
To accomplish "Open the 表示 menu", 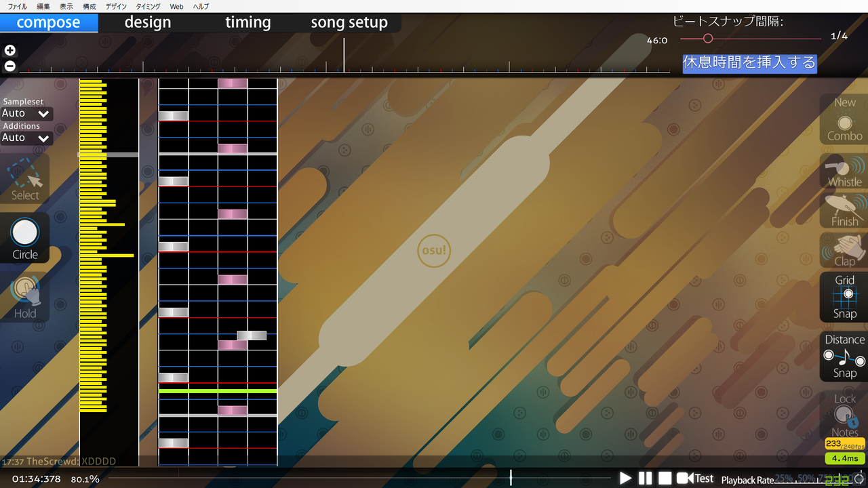I will [66, 6].
